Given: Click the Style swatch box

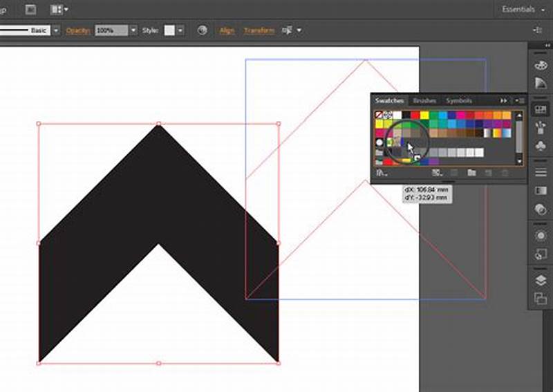Looking at the screenshot, I should click(x=169, y=30).
